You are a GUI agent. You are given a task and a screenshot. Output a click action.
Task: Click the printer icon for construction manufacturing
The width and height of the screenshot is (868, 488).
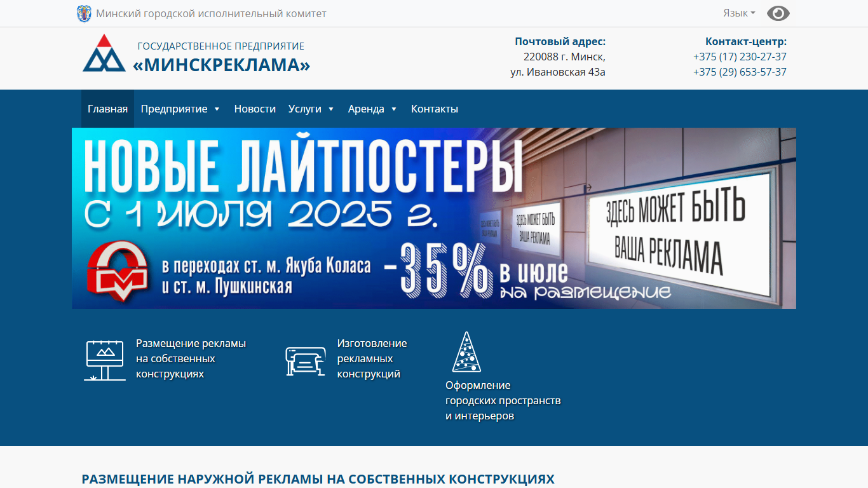tap(306, 361)
